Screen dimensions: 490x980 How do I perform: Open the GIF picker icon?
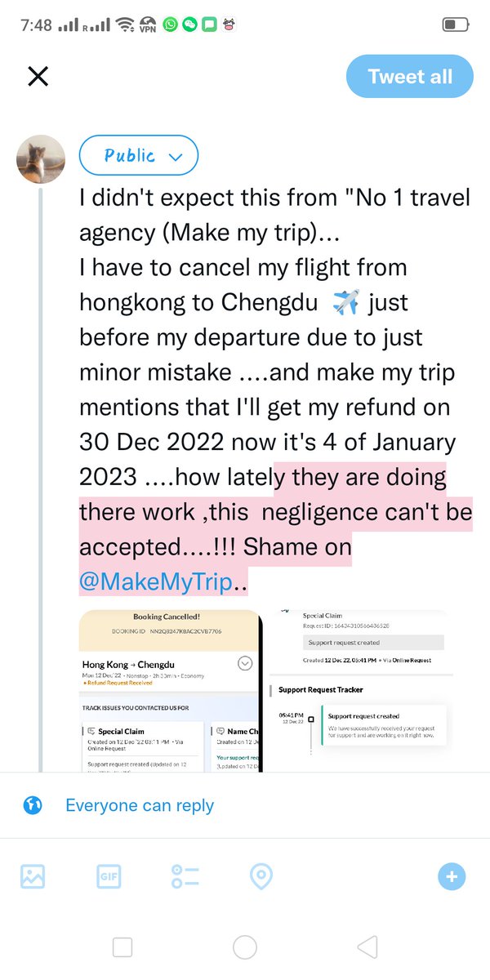[109, 877]
